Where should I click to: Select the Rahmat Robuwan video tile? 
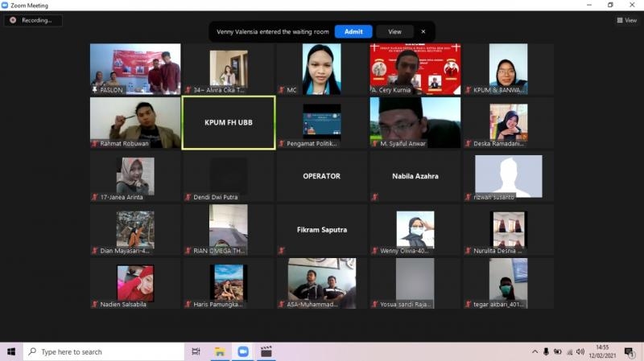[x=135, y=123]
